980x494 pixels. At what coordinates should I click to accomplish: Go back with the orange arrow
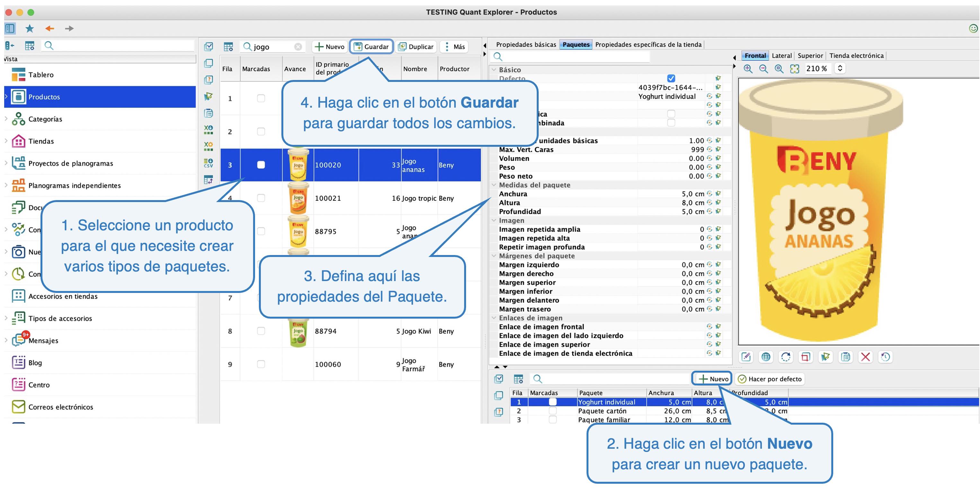[x=49, y=28]
